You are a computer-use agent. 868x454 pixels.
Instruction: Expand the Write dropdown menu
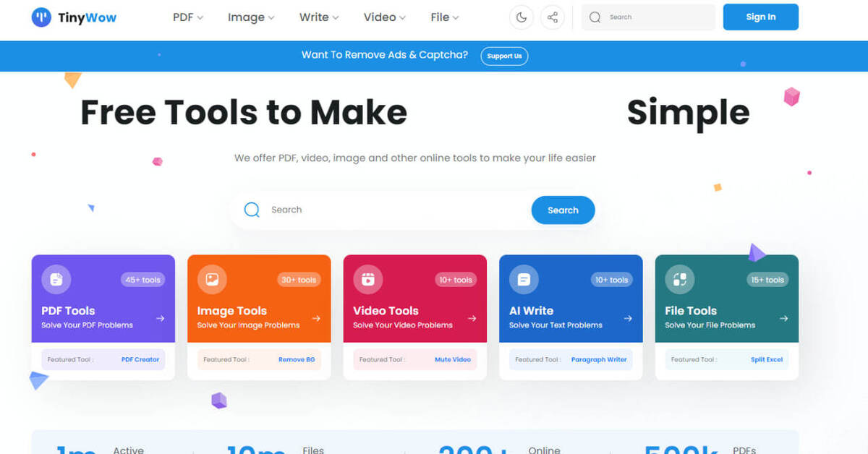(319, 17)
